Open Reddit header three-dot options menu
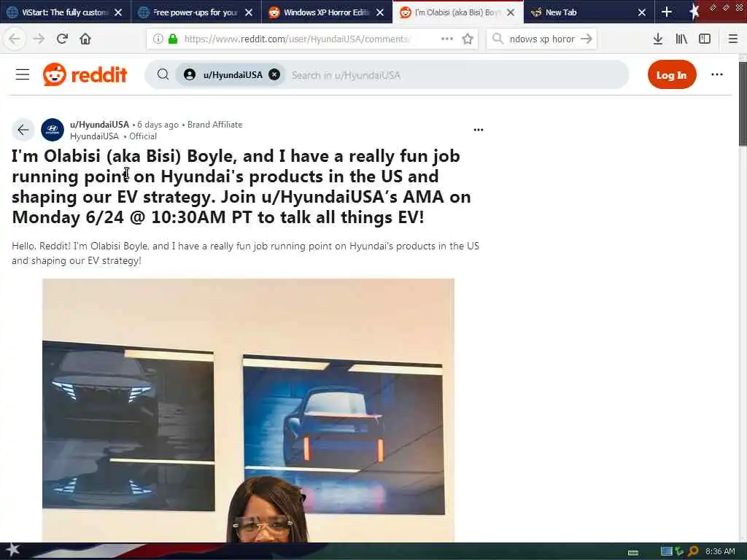747x560 pixels. point(717,74)
